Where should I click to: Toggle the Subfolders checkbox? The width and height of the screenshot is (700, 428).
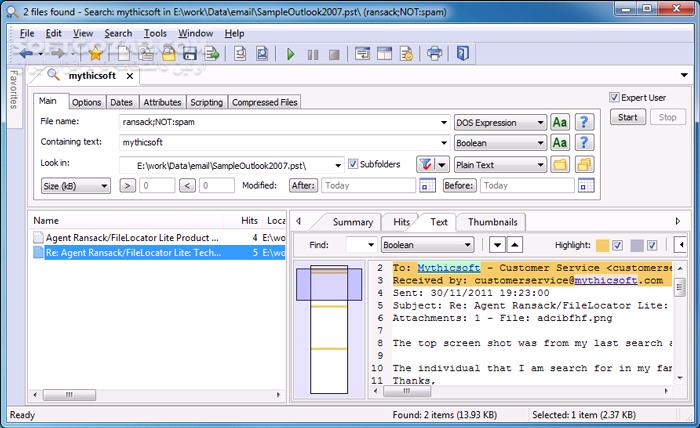pyautogui.click(x=353, y=164)
